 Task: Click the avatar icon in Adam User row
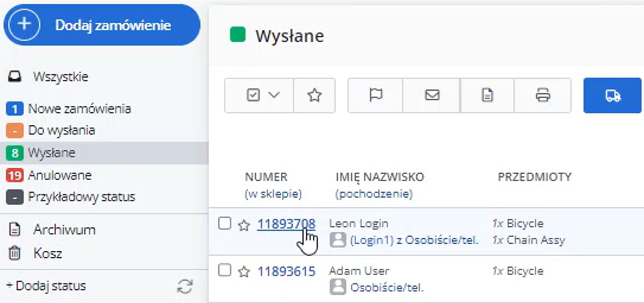click(338, 287)
